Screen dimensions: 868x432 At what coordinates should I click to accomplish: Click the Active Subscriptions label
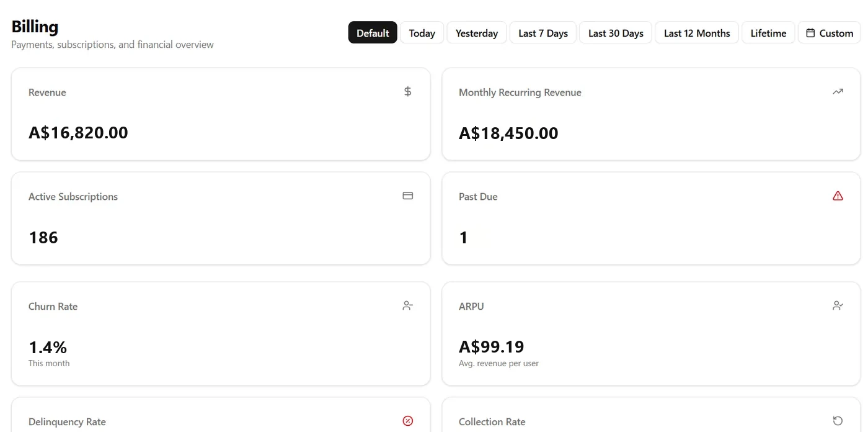(73, 197)
